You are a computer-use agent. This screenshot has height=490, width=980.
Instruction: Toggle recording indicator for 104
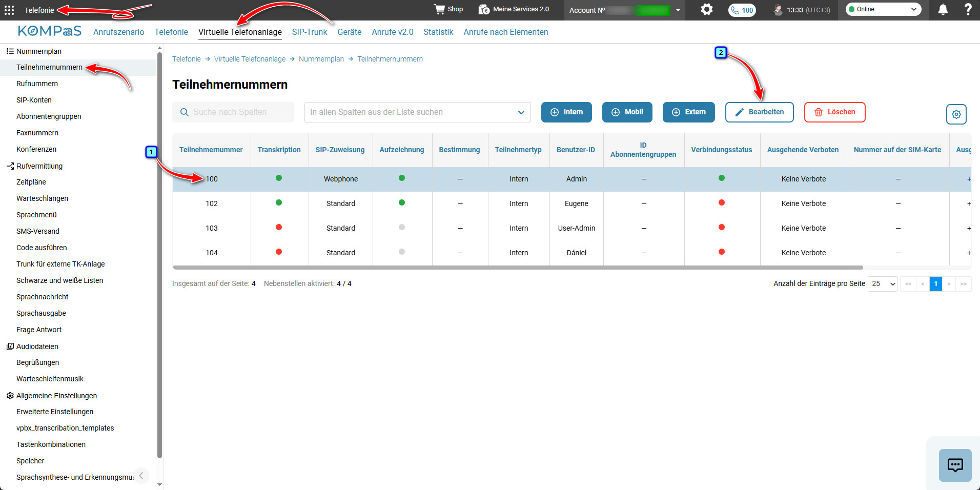pyautogui.click(x=402, y=252)
